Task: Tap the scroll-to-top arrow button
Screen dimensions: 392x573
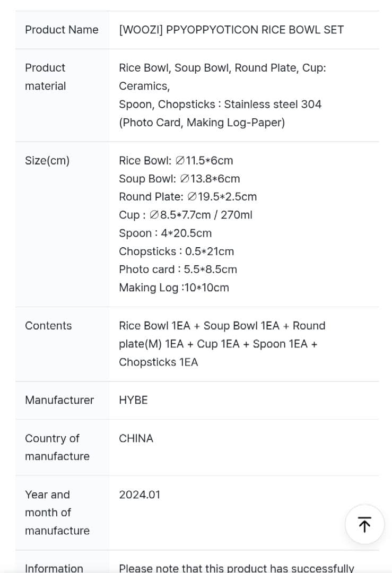Action: 364,524
